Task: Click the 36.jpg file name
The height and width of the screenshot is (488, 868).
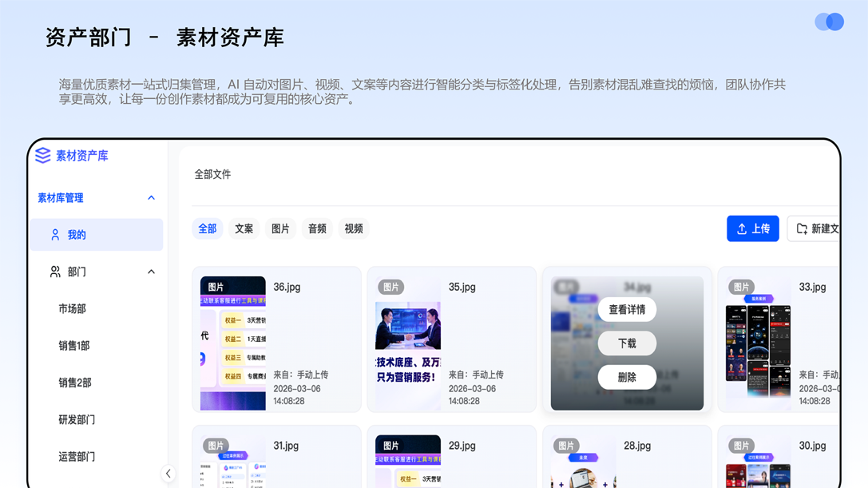Action: tap(287, 287)
